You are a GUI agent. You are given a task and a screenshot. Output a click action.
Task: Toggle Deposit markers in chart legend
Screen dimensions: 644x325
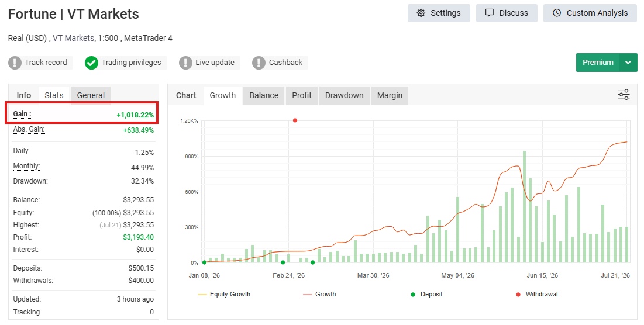426,294
